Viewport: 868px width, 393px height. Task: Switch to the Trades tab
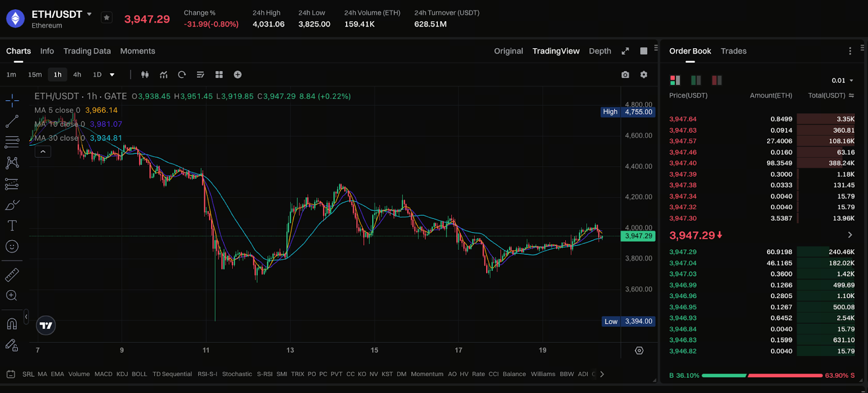coord(733,51)
